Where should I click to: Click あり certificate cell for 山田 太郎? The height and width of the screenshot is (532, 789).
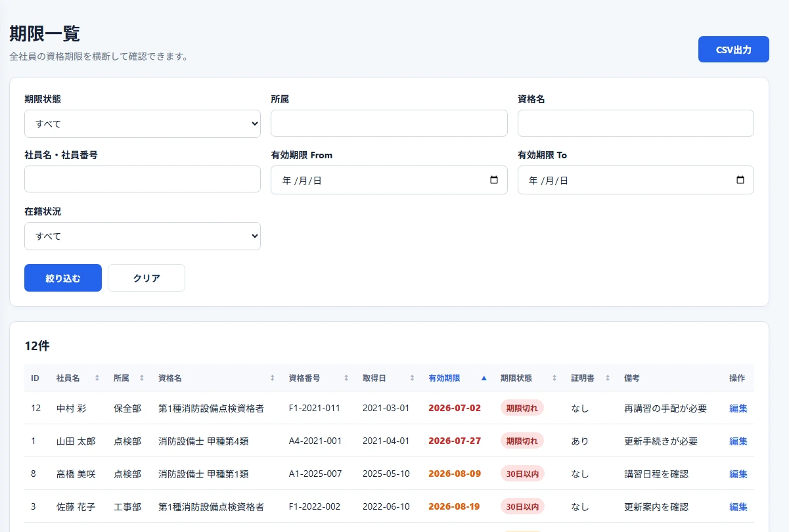point(580,441)
